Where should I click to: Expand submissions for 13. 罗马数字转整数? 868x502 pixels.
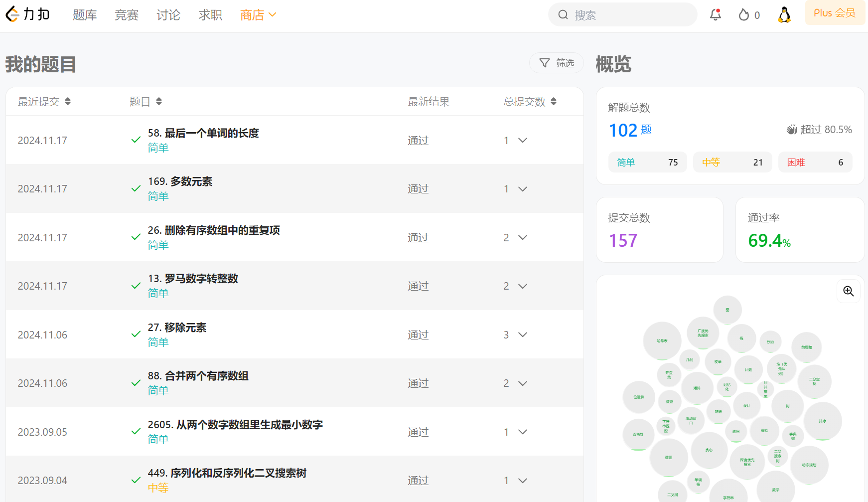point(523,286)
